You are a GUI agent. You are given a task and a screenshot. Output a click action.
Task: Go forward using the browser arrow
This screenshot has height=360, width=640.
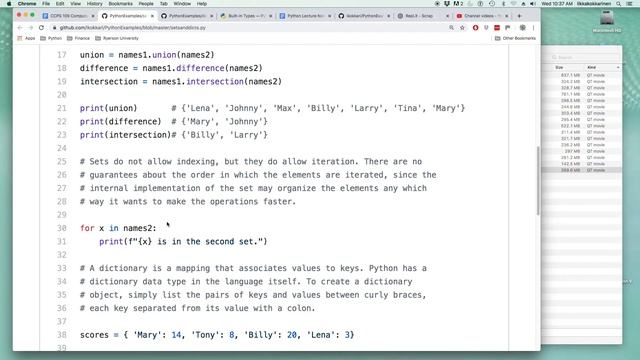(31, 28)
